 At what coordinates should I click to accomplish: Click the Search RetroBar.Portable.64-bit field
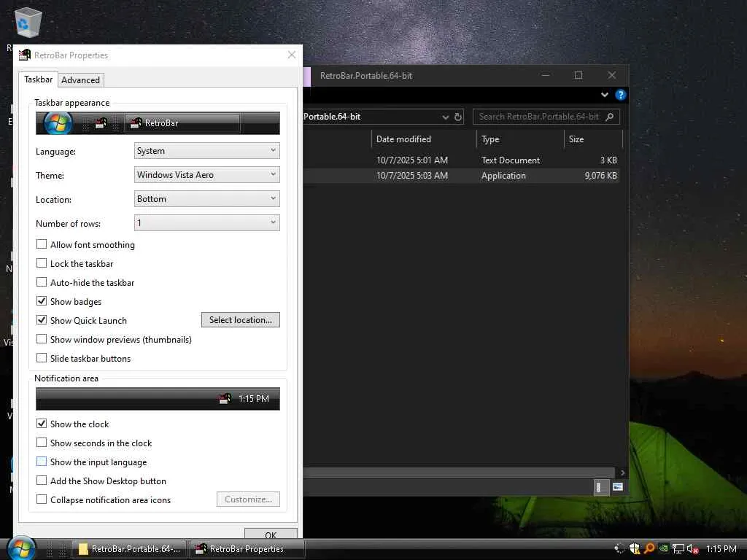point(546,117)
